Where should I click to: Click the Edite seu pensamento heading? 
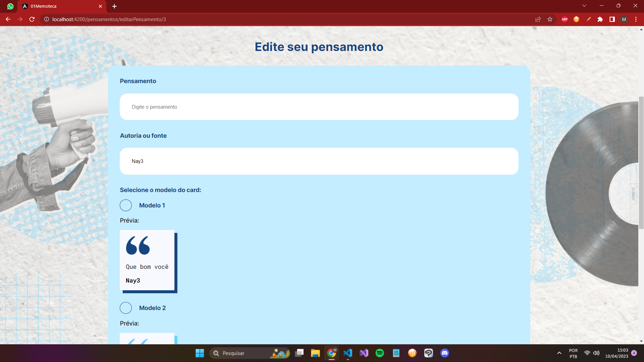[x=319, y=47]
